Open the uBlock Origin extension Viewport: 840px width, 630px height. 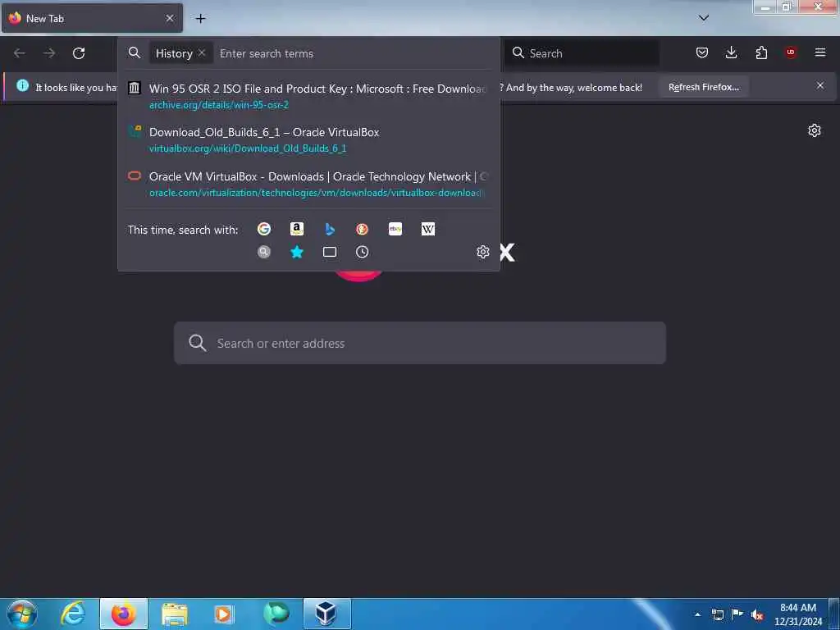[x=791, y=52]
